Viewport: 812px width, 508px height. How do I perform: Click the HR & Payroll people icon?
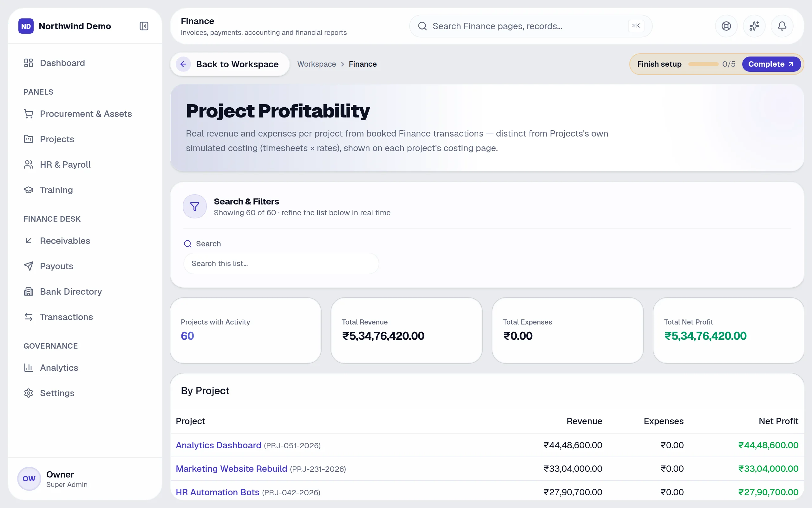click(x=29, y=165)
